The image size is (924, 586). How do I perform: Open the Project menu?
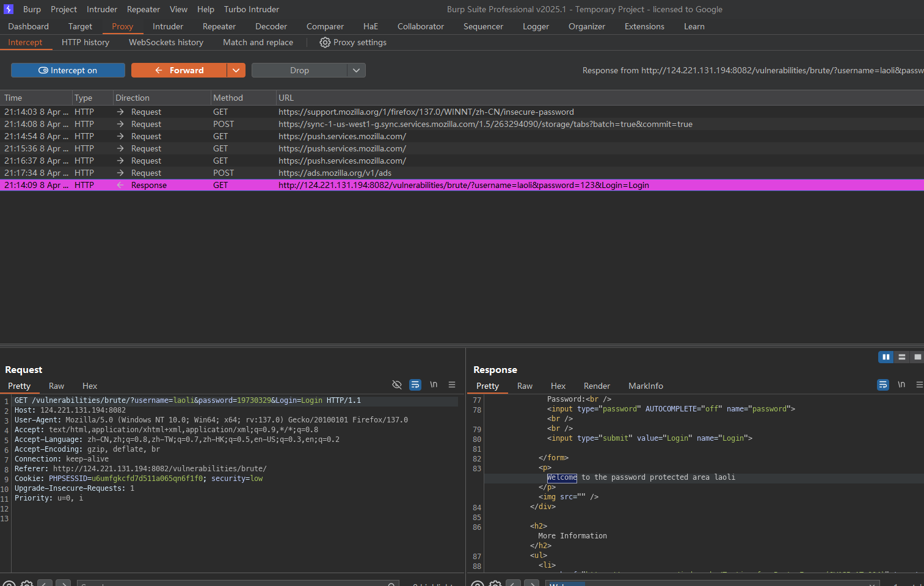64,9
